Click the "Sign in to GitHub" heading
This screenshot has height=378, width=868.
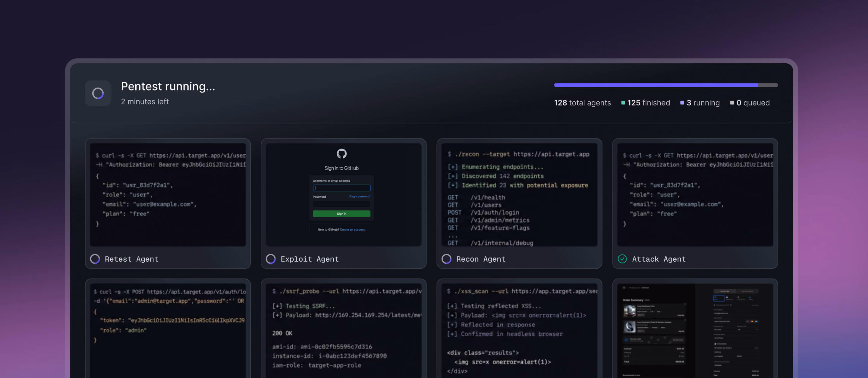[341, 168]
